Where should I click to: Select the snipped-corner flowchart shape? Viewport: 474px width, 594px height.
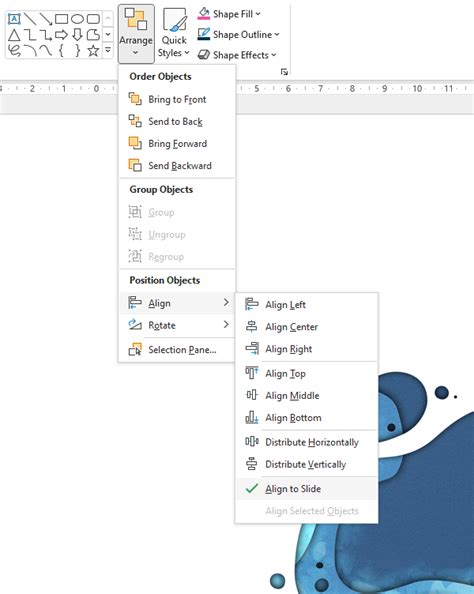pyautogui.click(x=93, y=35)
